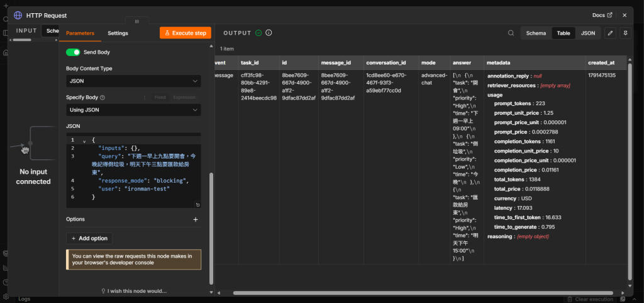Click the INPUT panel horizontal scrollbar
The width and height of the screenshot is (644, 303).
(22, 40)
